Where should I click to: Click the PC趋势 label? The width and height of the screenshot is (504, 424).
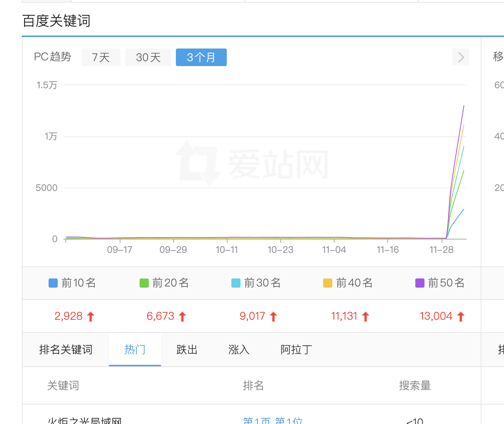[x=53, y=57]
